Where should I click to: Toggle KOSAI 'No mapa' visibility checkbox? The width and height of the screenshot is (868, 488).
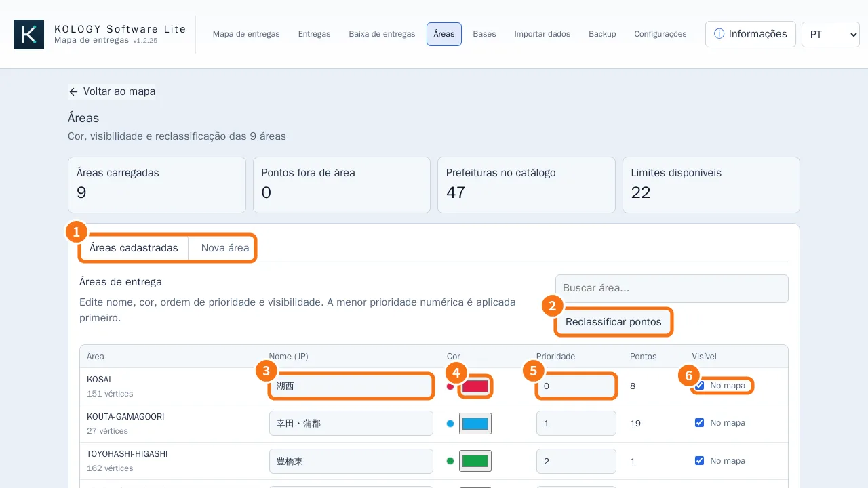click(x=699, y=386)
